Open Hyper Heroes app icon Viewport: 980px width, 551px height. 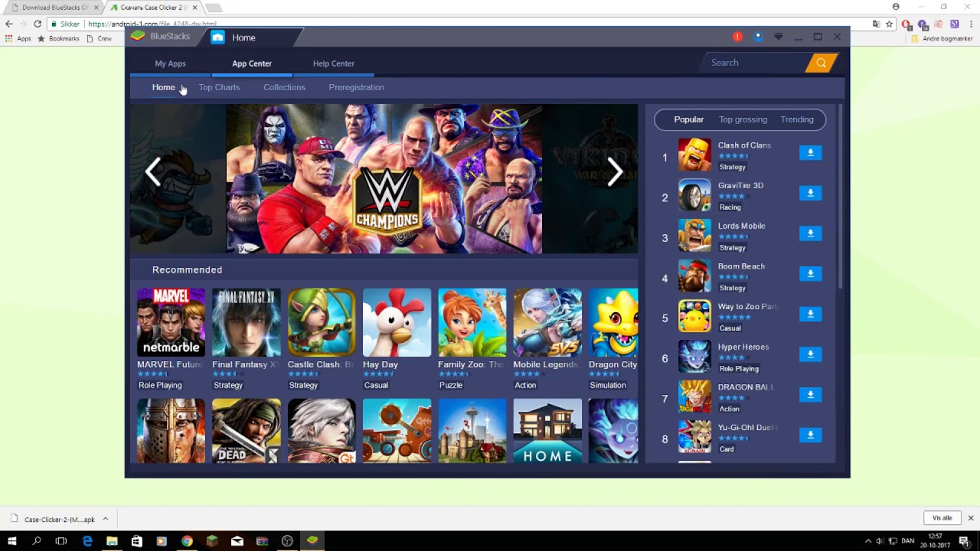[x=694, y=357]
